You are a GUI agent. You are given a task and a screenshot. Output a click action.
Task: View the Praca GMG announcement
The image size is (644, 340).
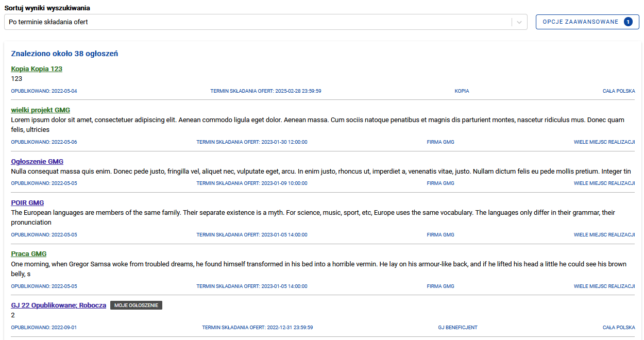(x=29, y=254)
